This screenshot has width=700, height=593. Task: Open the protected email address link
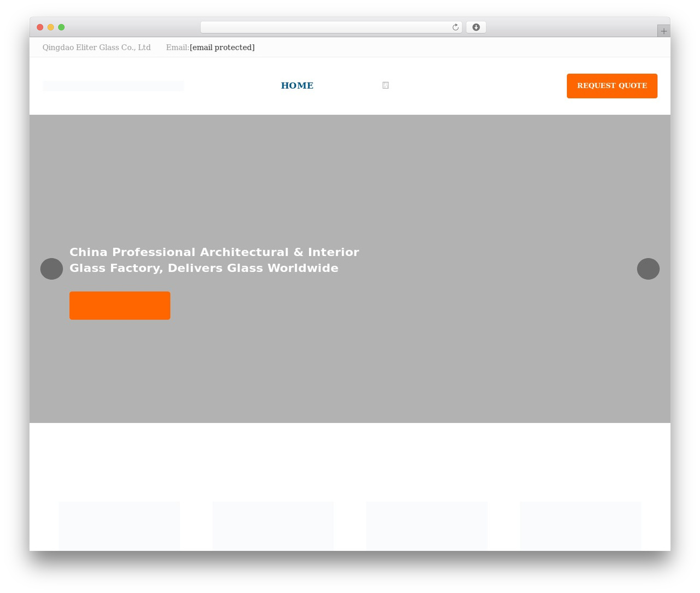[222, 48]
